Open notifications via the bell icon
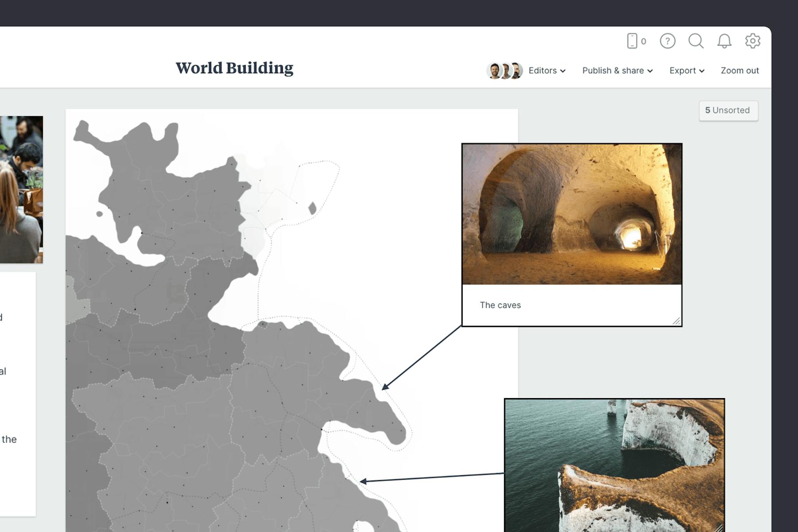This screenshot has width=798, height=532. (725, 41)
